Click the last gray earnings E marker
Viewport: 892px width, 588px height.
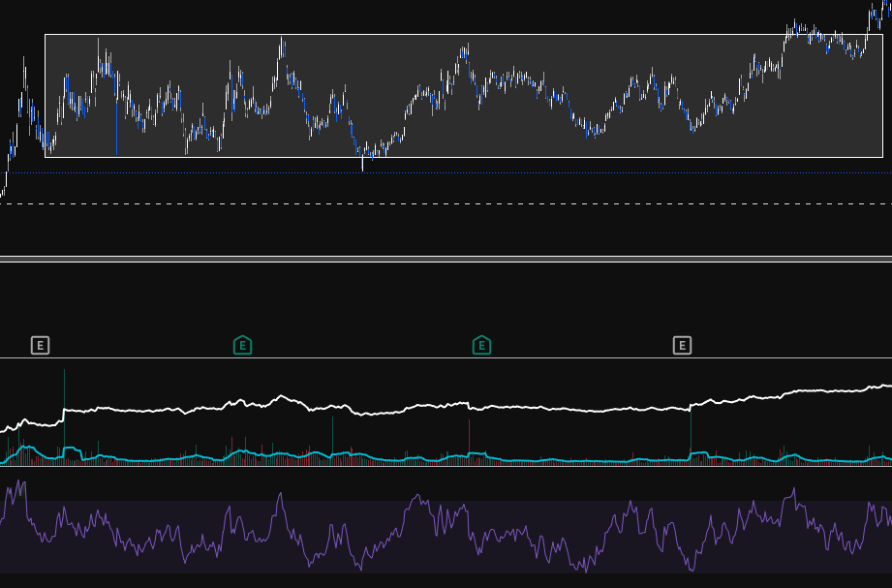click(682, 345)
